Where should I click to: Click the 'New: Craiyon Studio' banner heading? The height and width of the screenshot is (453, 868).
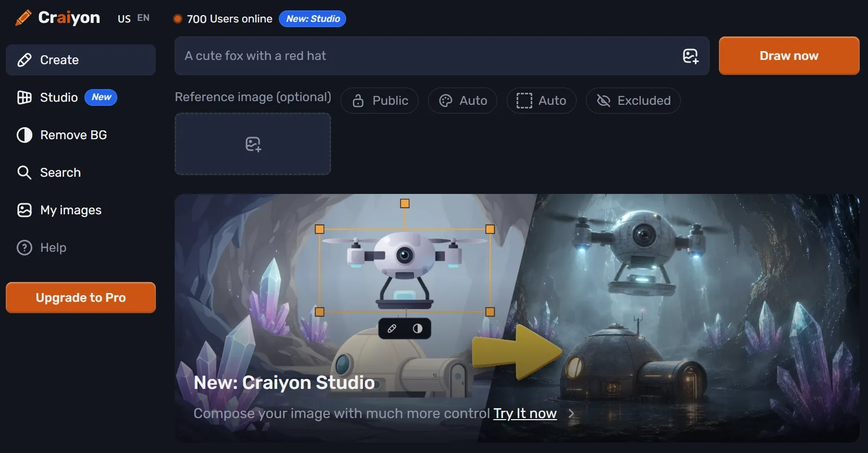point(284,383)
